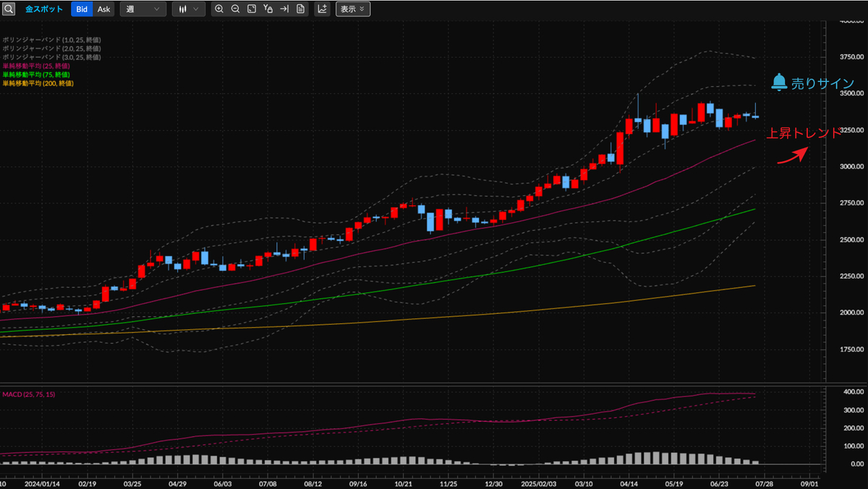868x489 pixels.
Task: Click the 金スポット symbol name
Action: (x=44, y=9)
